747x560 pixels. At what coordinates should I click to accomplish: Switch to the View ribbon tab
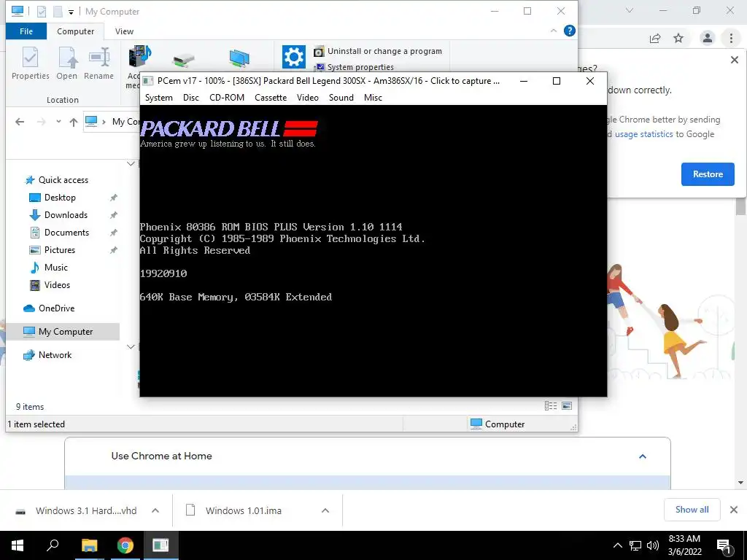[124, 31]
